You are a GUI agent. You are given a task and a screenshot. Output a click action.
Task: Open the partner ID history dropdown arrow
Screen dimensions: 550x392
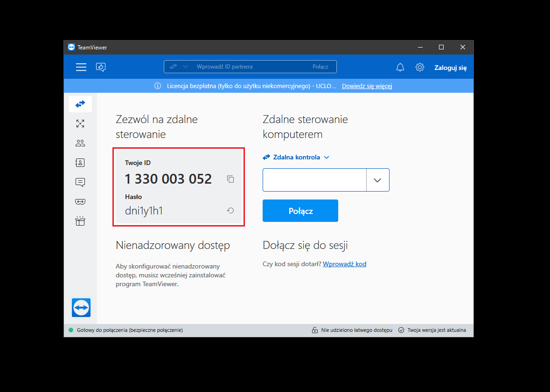point(377,180)
